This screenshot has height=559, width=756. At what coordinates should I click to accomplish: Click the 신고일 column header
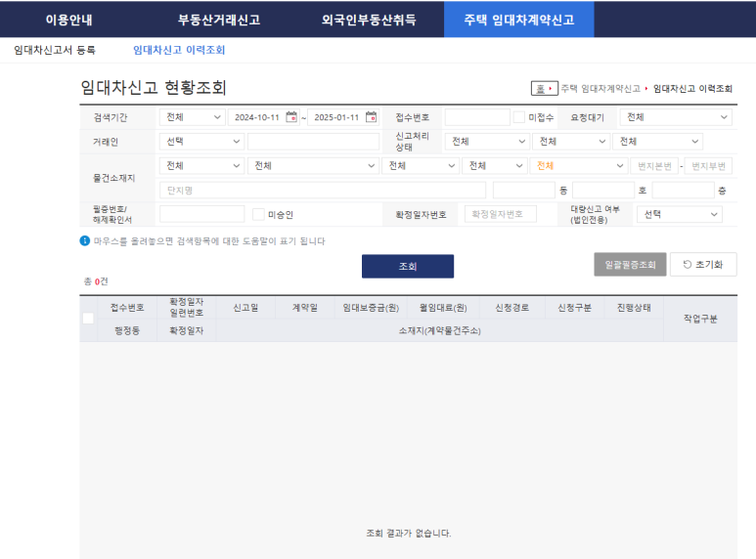pos(245,308)
